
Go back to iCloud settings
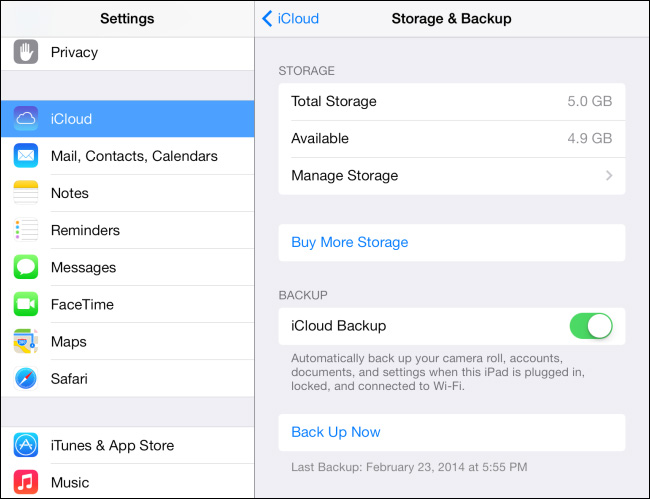[290, 18]
